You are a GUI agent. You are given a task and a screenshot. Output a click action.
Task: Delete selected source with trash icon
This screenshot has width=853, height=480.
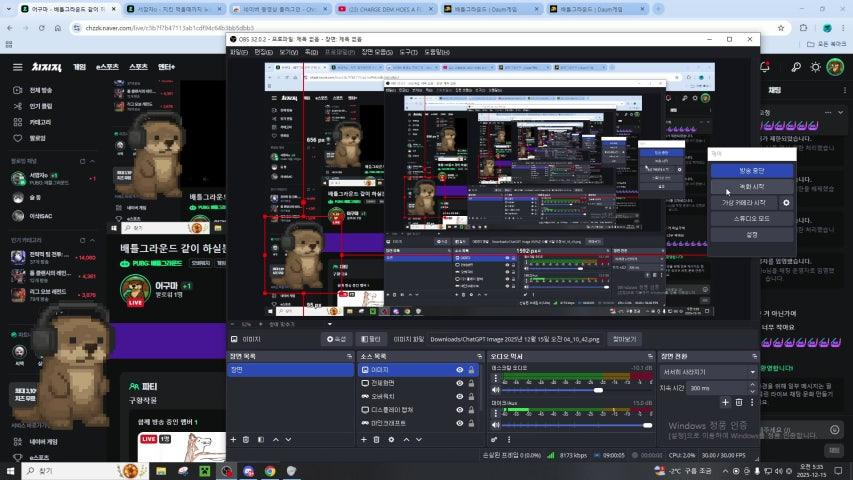point(376,439)
